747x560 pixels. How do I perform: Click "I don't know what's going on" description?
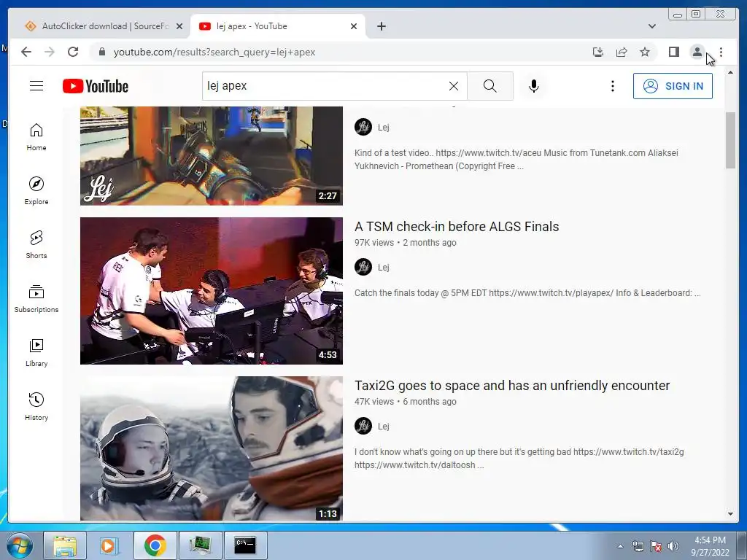point(519,459)
